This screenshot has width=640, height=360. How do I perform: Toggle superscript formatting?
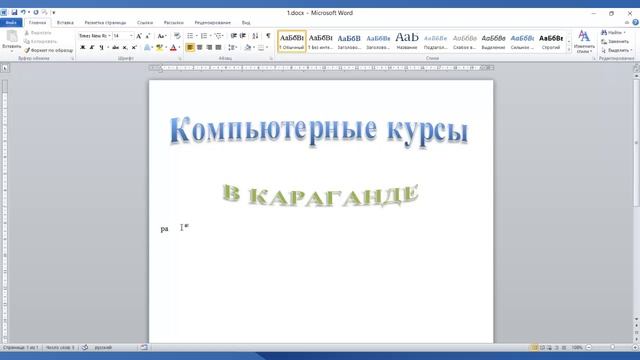pos(134,48)
